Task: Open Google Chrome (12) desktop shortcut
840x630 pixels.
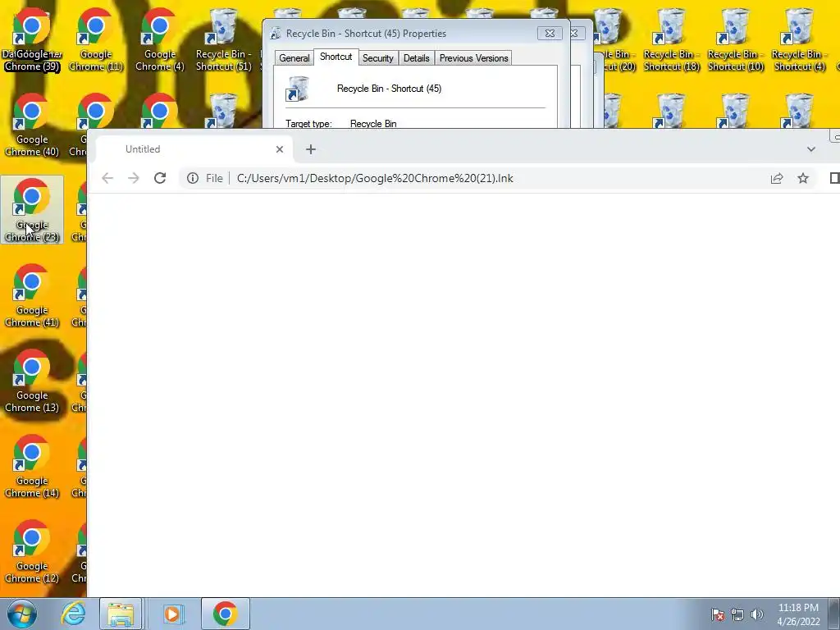Action: (x=32, y=550)
